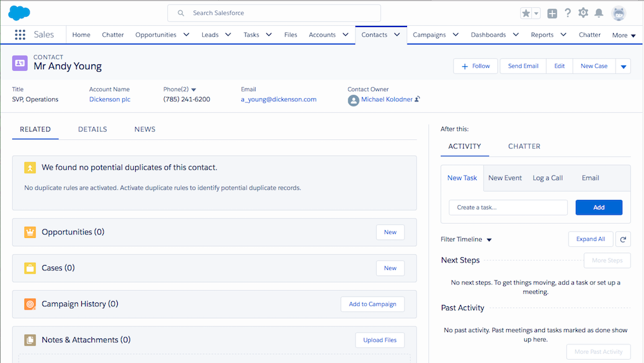The height and width of the screenshot is (363, 644).
Task: Click the duplicates merge icon
Action: coord(30,168)
